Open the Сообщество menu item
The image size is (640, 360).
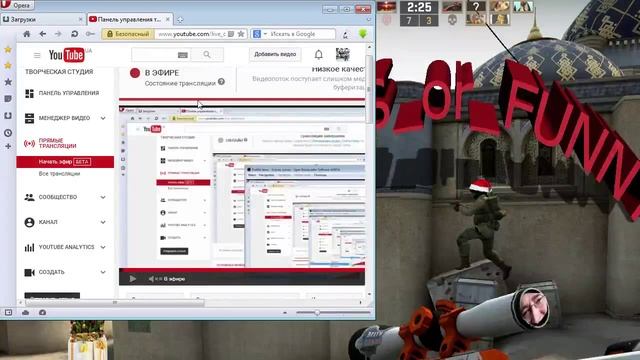coord(58,197)
